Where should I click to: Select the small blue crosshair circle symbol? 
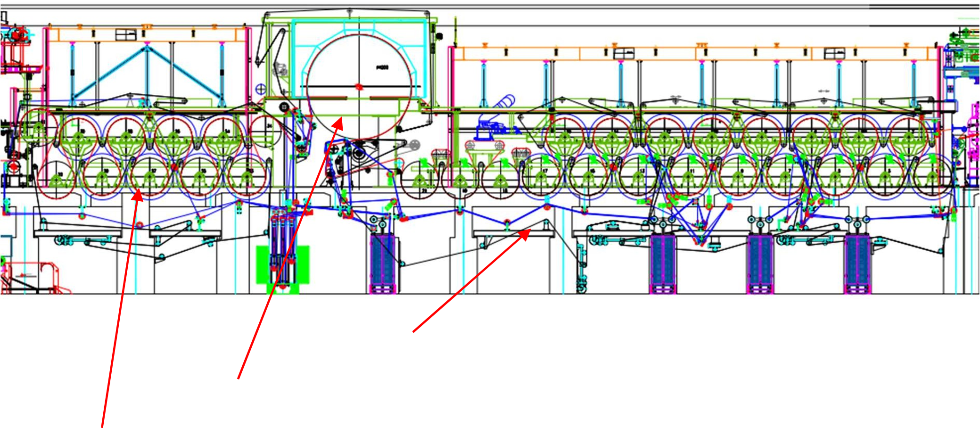[260, 88]
